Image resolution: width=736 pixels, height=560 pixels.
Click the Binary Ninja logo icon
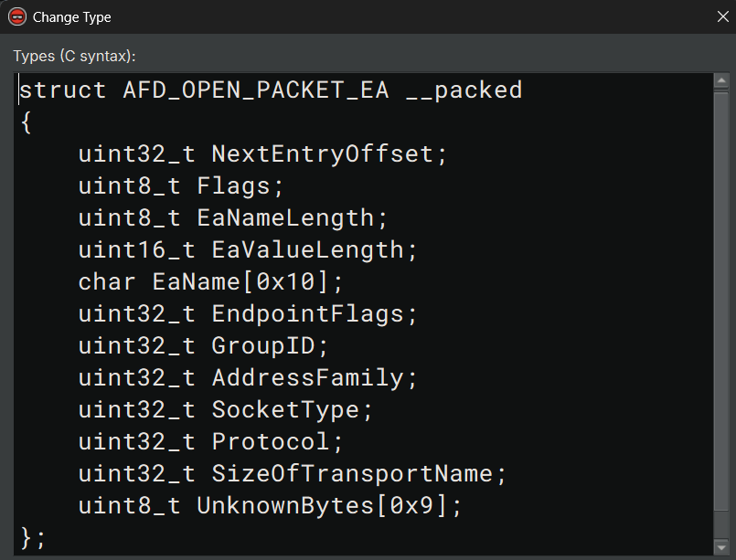[x=16, y=16]
